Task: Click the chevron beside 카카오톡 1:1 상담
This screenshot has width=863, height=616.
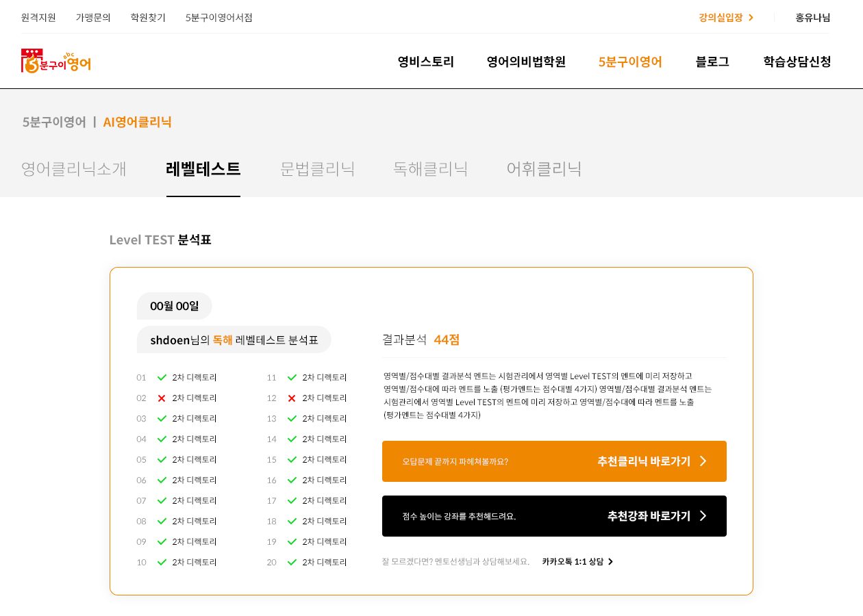Action: (x=611, y=562)
